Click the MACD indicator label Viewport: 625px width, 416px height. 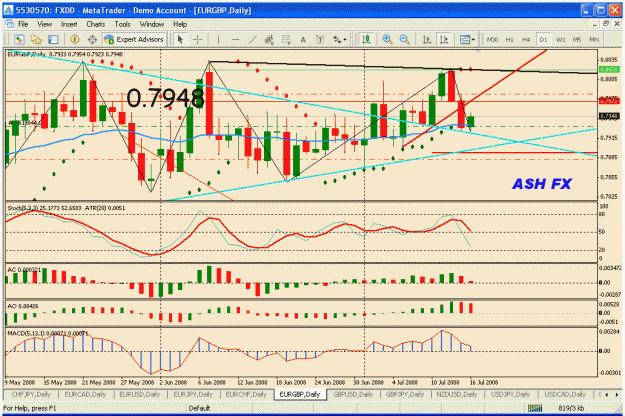pyautogui.click(x=47, y=333)
